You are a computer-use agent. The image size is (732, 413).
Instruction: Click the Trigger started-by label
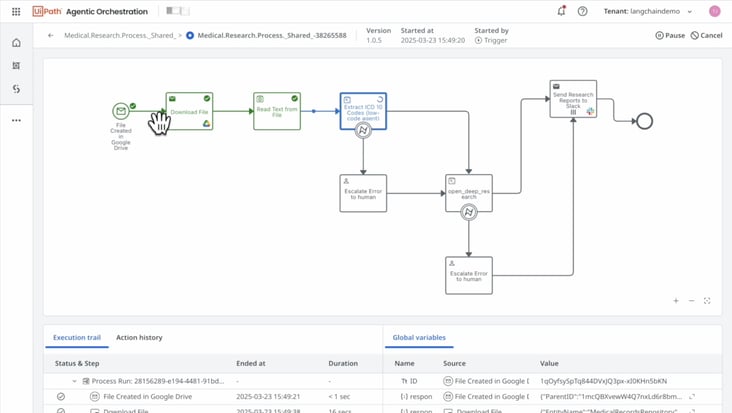[x=491, y=41]
